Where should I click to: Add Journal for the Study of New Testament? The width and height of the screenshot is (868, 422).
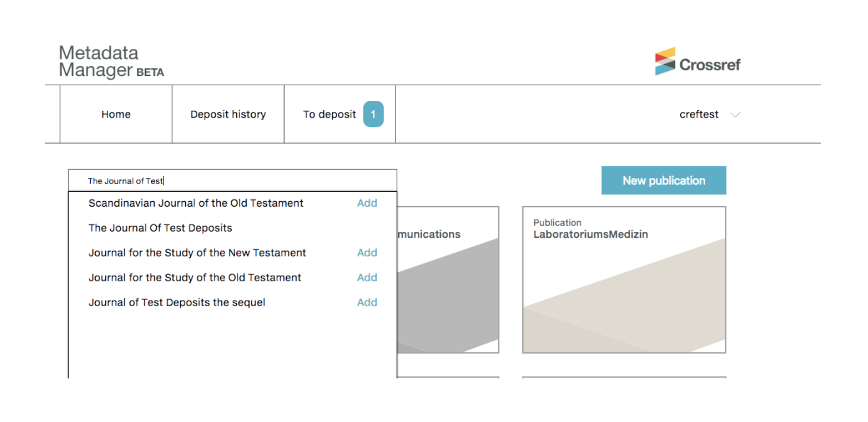tap(367, 253)
